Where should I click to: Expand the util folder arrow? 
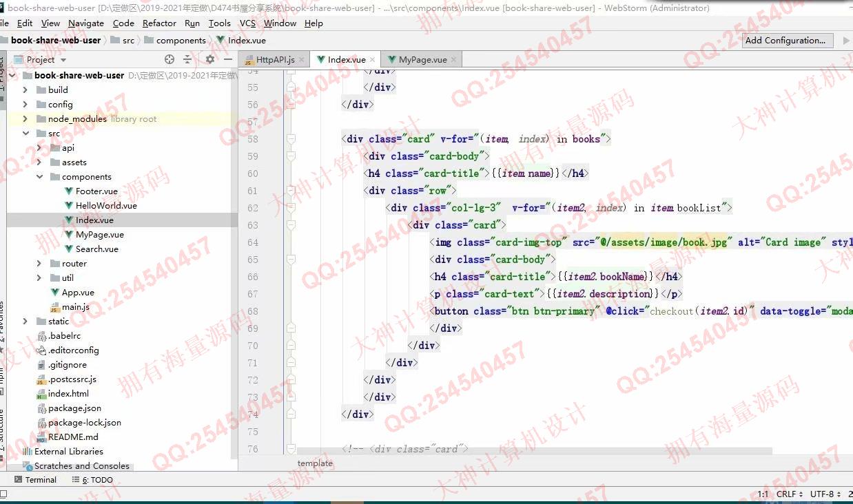(39, 277)
